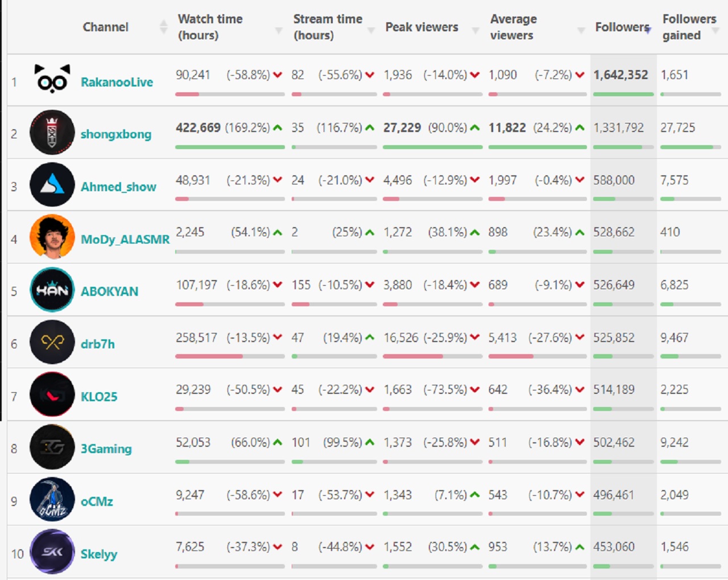The height and width of the screenshot is (580, 728).
Task: Click the Ahmed_show avatar icon
Action: (52, 184)
